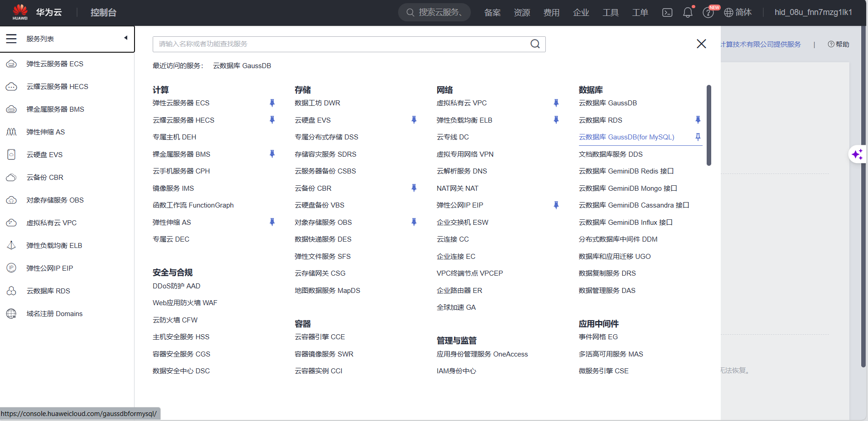Screen dimensions: 868x421
Task: Open 云数据库 GaussDB(for MySQL) link
Action: click(626, 137)
